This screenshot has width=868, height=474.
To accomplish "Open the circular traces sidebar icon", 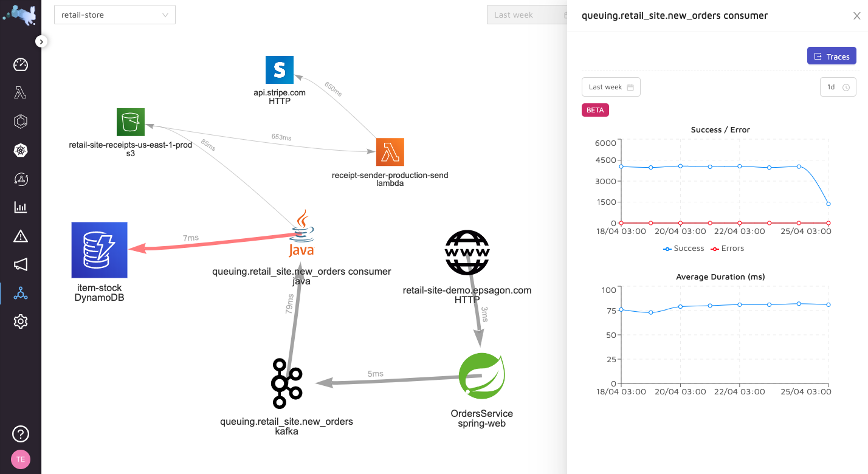I will (x=21, y=179).
